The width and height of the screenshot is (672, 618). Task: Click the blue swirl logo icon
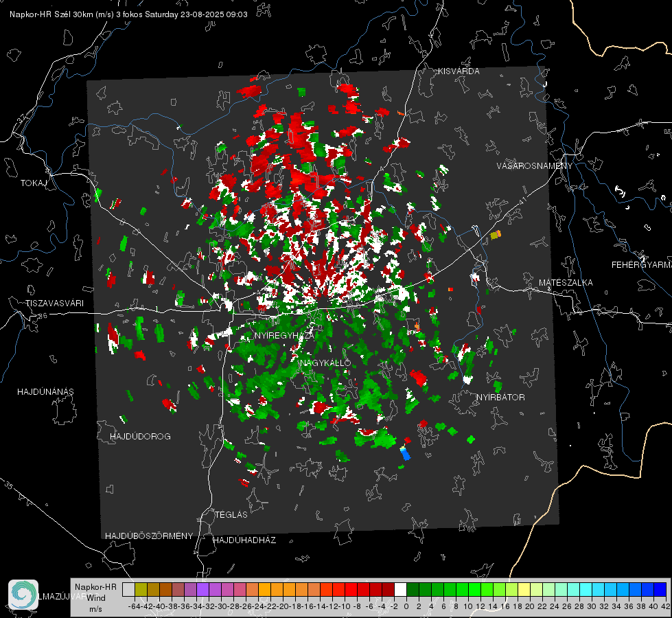23,595
